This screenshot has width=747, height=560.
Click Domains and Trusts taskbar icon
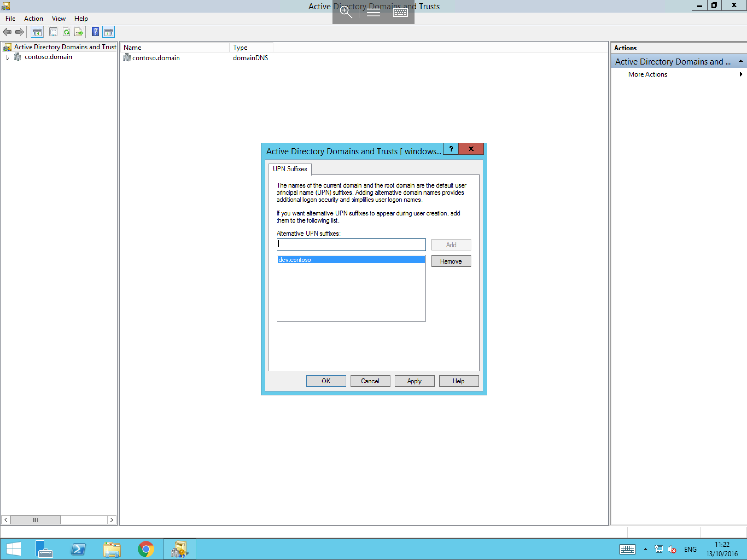point(180,549)
